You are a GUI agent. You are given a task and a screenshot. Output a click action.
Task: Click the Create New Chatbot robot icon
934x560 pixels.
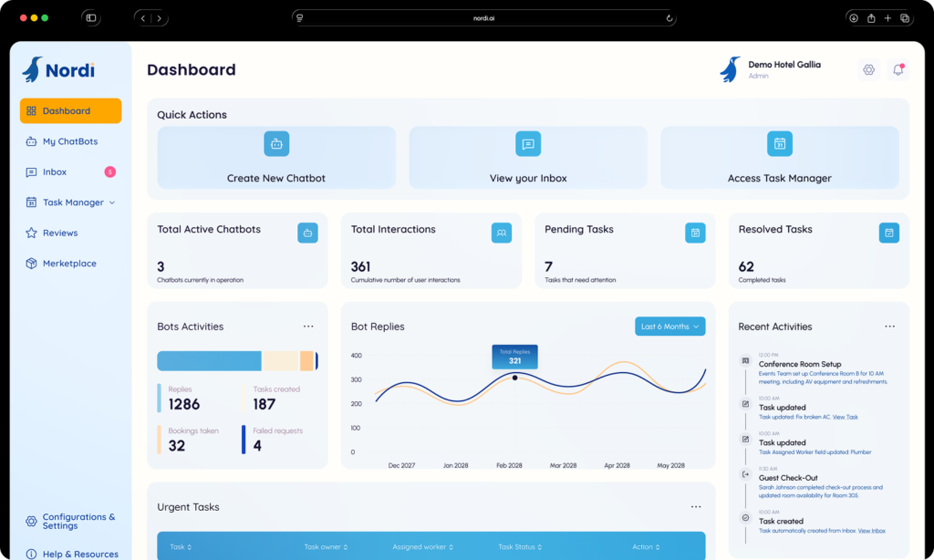click(x=276, y=144)
